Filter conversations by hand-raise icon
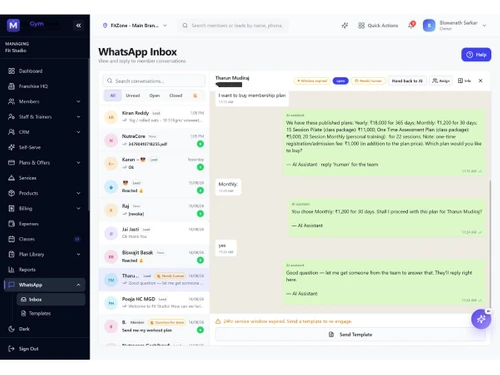Screen dimensions: 500x375 pyautogui.click(x=195, y=96)
